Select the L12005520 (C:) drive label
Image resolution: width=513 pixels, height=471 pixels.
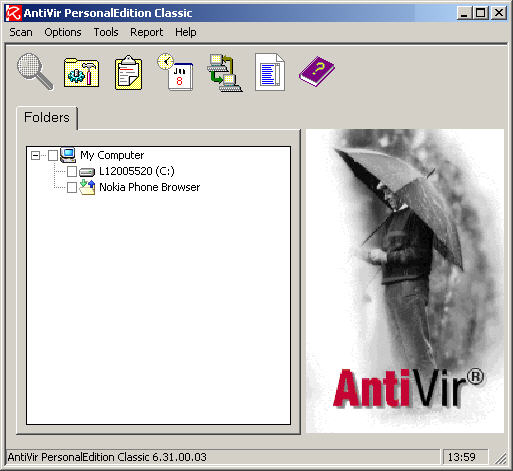[137, 171]
